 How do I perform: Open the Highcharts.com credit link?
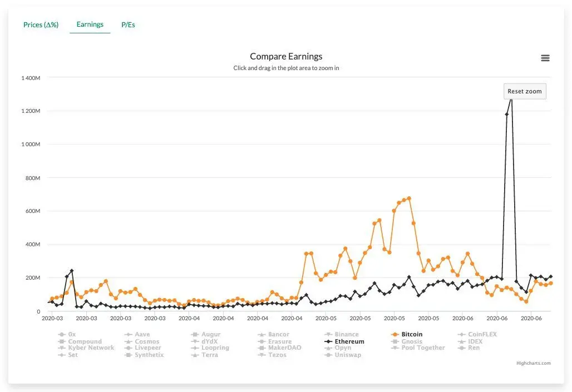(x=533, y=363)
